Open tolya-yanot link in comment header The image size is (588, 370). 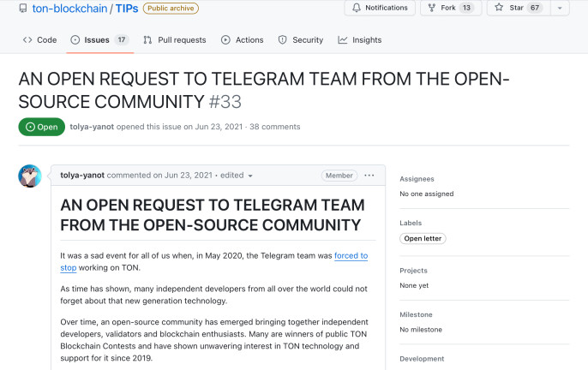coord(82,175)
